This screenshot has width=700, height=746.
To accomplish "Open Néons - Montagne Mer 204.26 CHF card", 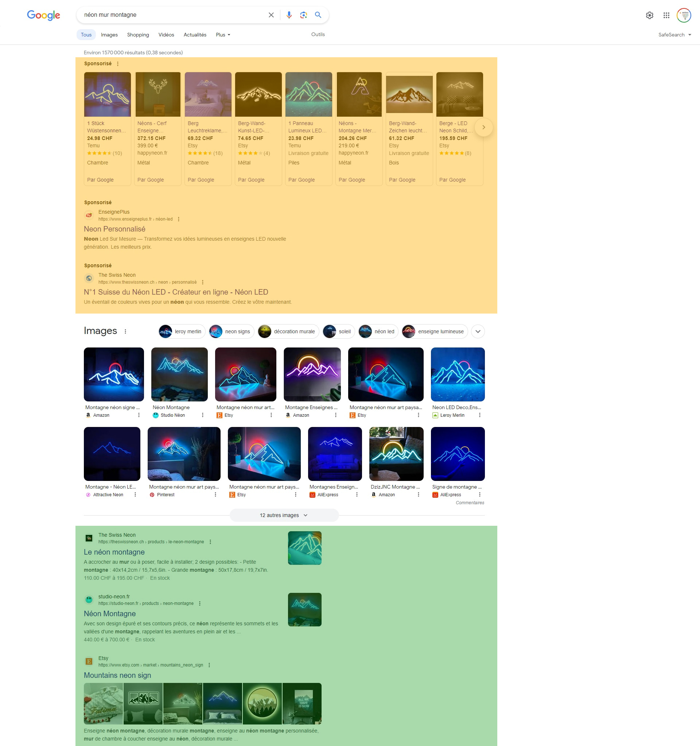I will (x=359, y=129).
